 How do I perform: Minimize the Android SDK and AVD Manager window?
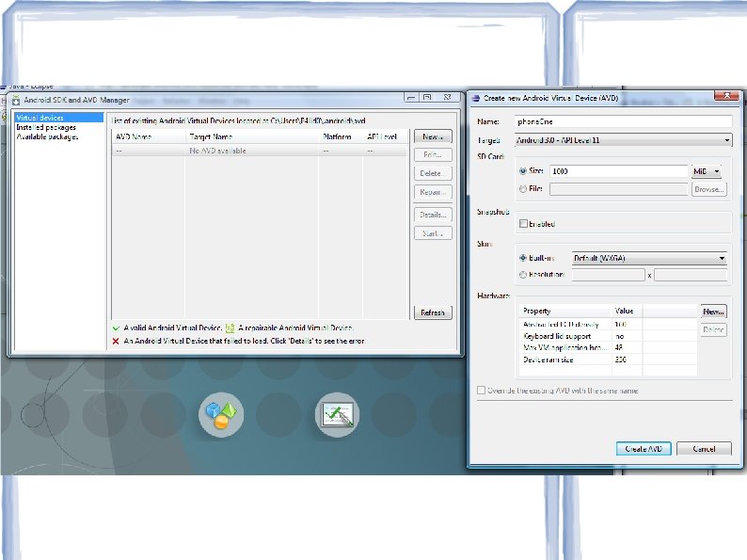[x=411, y=97]
